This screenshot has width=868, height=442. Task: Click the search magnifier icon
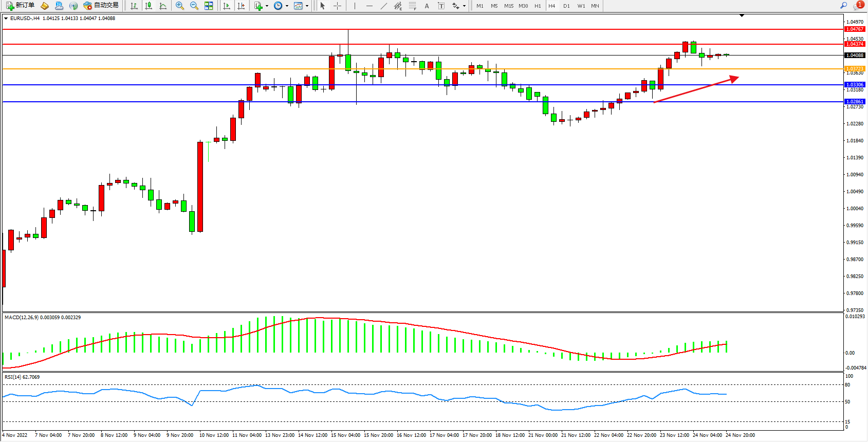843,6
